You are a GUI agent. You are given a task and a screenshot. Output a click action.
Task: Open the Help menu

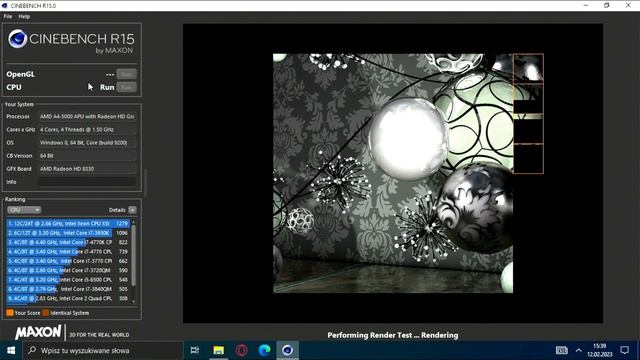coord(24,16)
